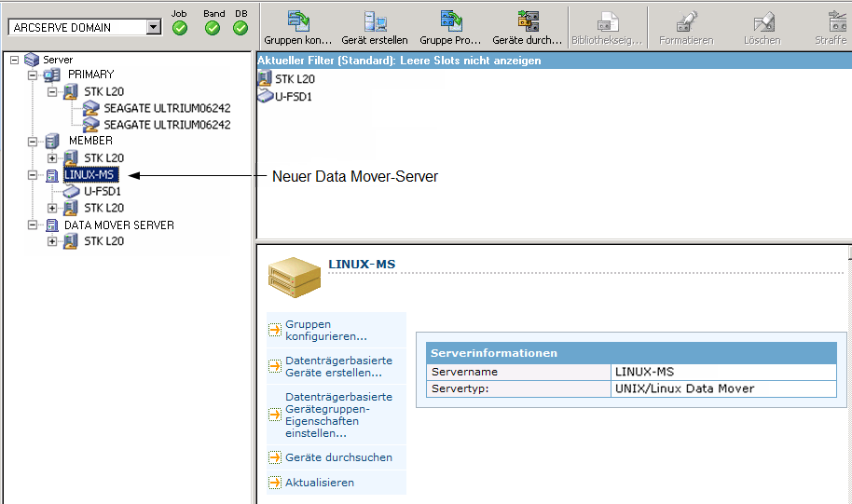Open the ARCSERVE DOMAIN dropdown
Viewport: 852px width, 504px height.
pyautogui.click(x=154, y=28)
